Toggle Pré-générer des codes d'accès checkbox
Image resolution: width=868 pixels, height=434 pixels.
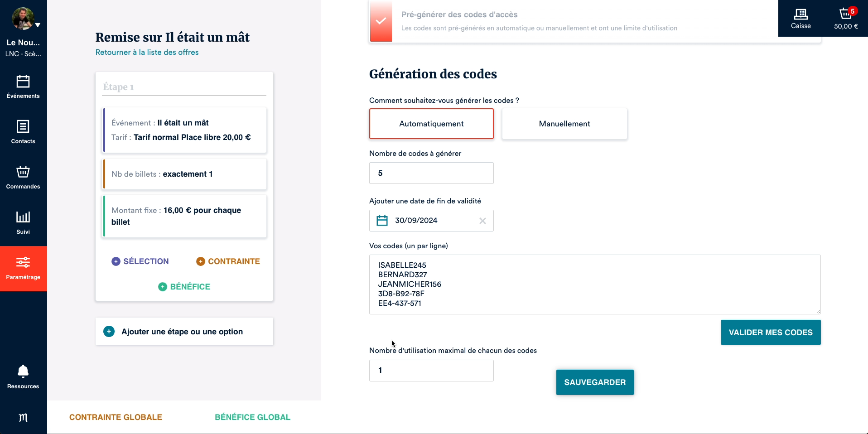point(381,21)
